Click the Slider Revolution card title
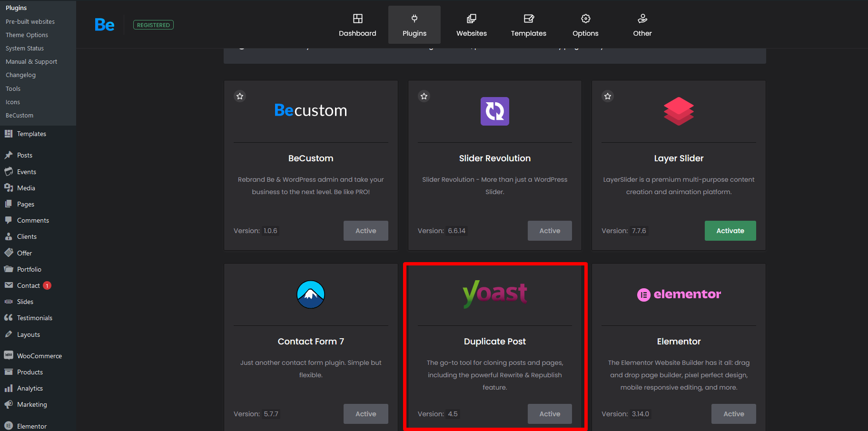 495,158
